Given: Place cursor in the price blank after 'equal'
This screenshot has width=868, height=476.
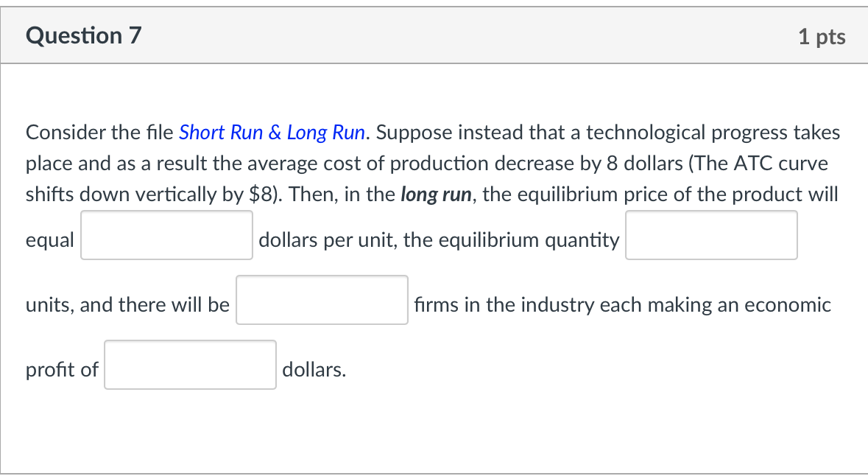Looking at the screenshot, I should pyautogui.click(x=166, y=235).
